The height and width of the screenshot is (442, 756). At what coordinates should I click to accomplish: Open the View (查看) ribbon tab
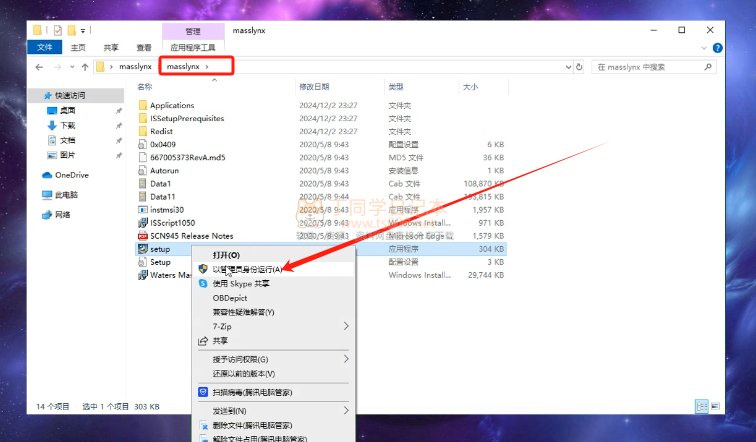pyautogui.click(x=144, y=47)
